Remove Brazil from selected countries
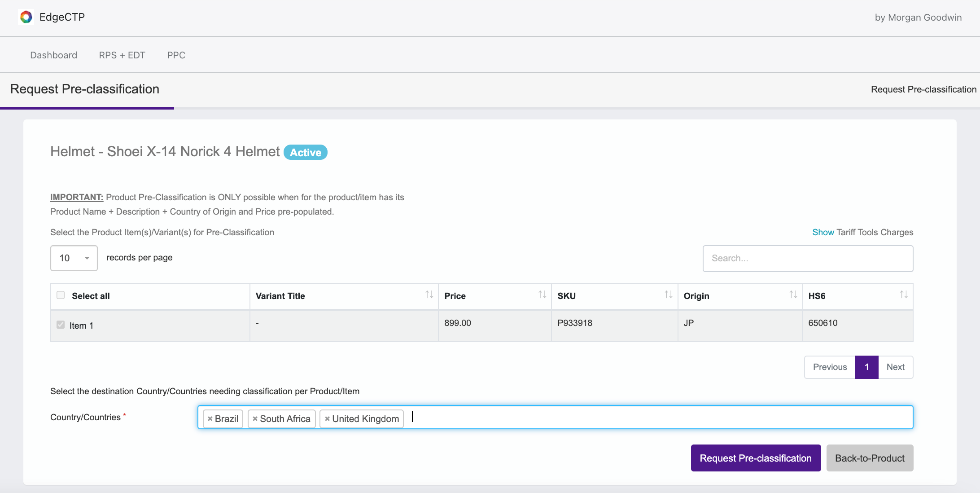The height and width of the screenshot is (493, 980). [x=210, y=418]
